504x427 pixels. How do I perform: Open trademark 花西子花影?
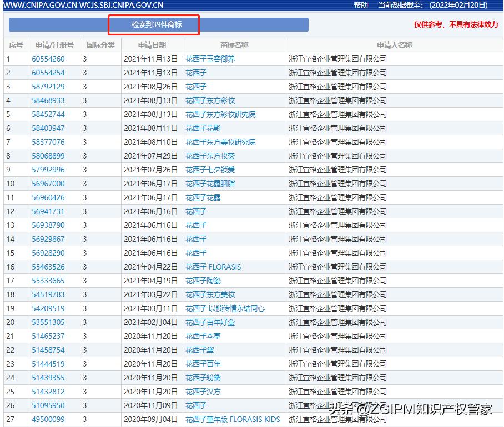(203, 128)
